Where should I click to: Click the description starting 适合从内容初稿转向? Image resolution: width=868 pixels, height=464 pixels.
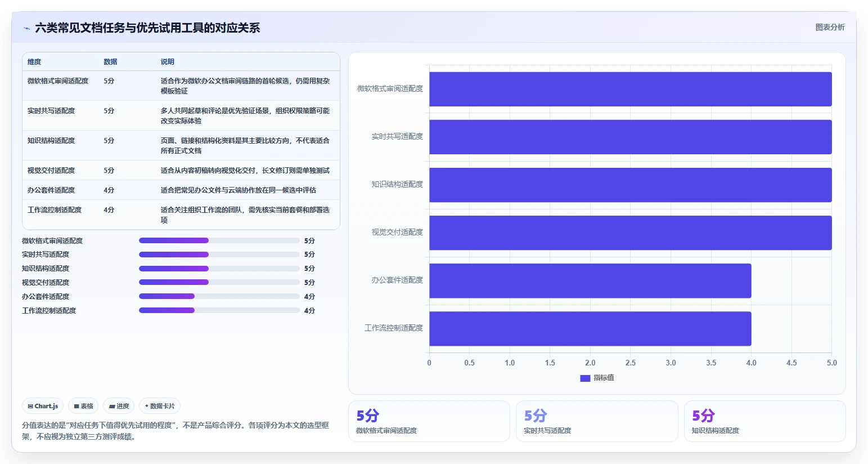click(245, 171)
